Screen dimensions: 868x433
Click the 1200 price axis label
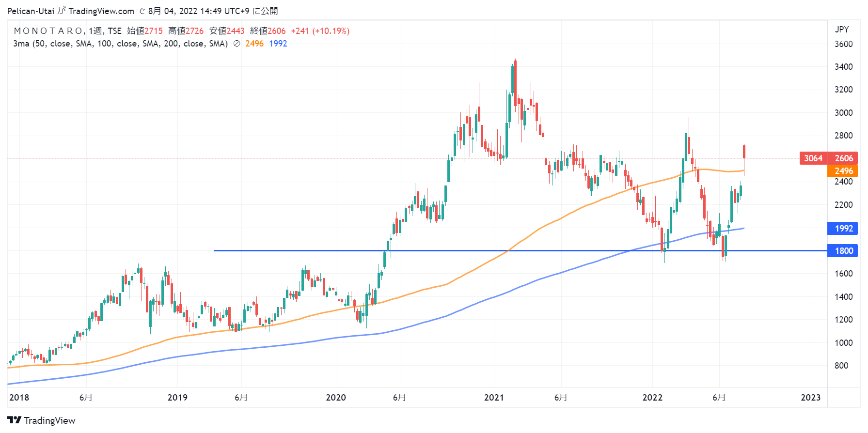[x=843, y=320]
